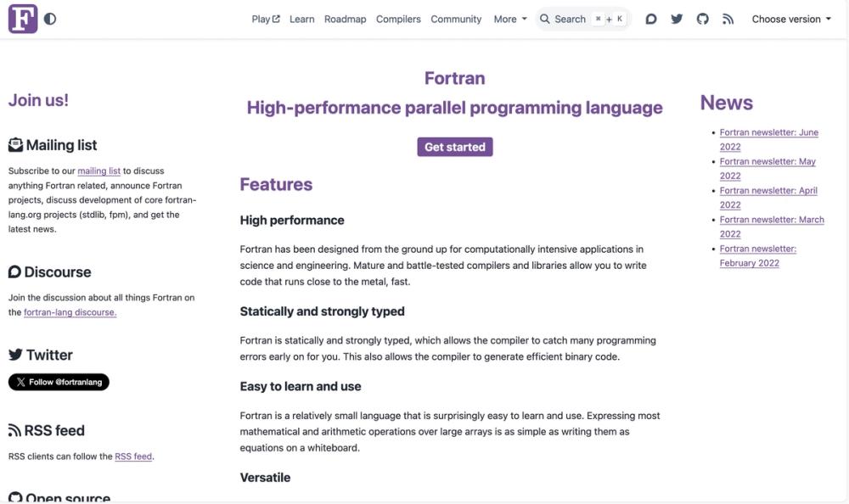The width and height of the screenshot is (849, 504).
Task: Open the Roadmap page
Action: pos(345,19)
